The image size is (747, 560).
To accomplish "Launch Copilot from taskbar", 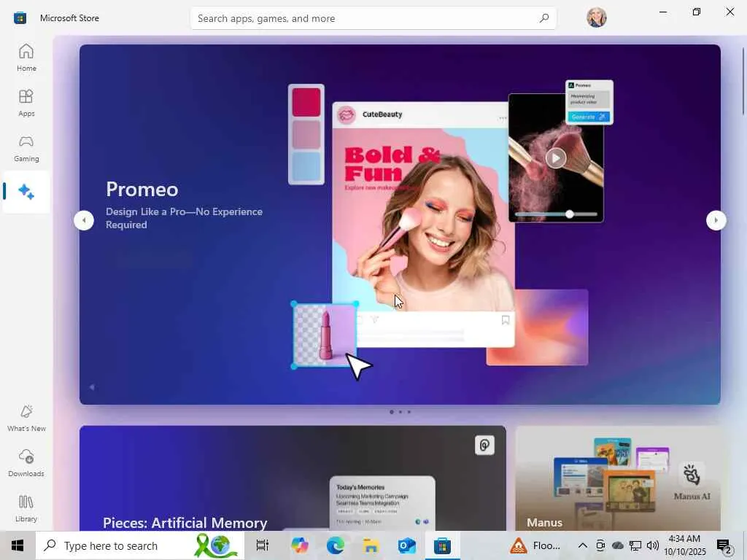I will click(x=299, y=545).
